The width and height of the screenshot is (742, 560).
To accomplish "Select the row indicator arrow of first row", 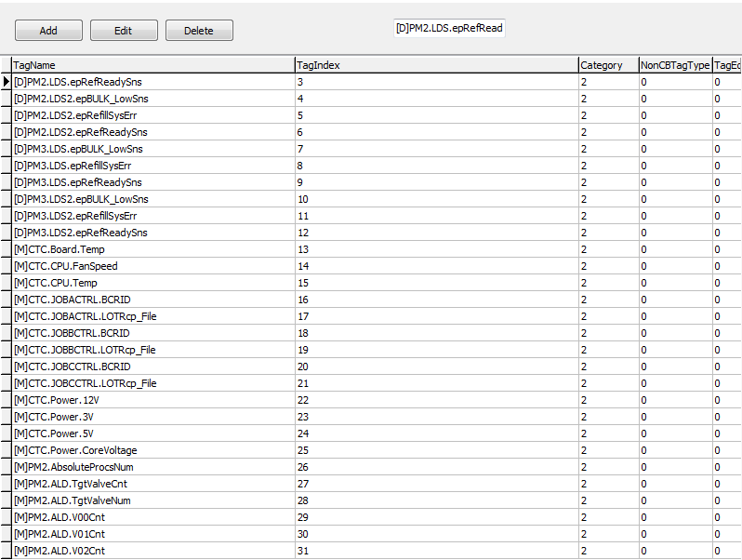I will click(6, 82).
